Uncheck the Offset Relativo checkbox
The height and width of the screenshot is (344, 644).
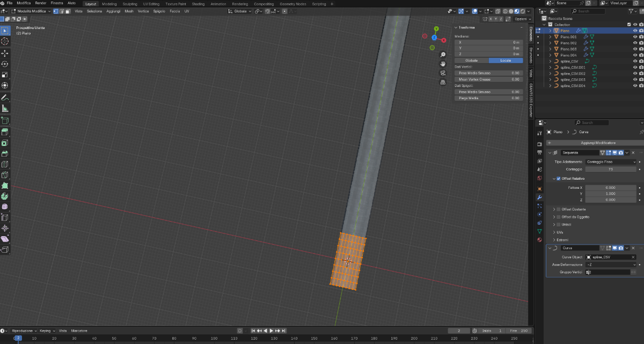tap(559, 178)
